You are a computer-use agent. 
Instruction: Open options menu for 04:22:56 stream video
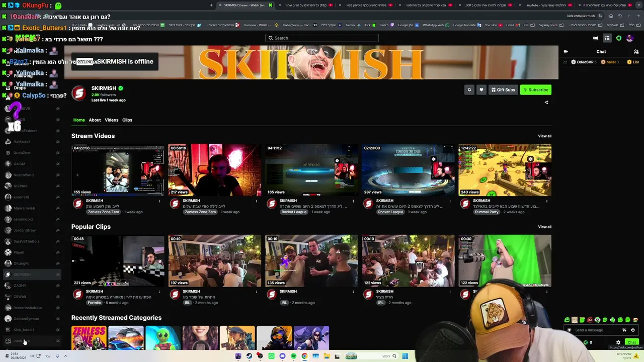tap(160, 201)
